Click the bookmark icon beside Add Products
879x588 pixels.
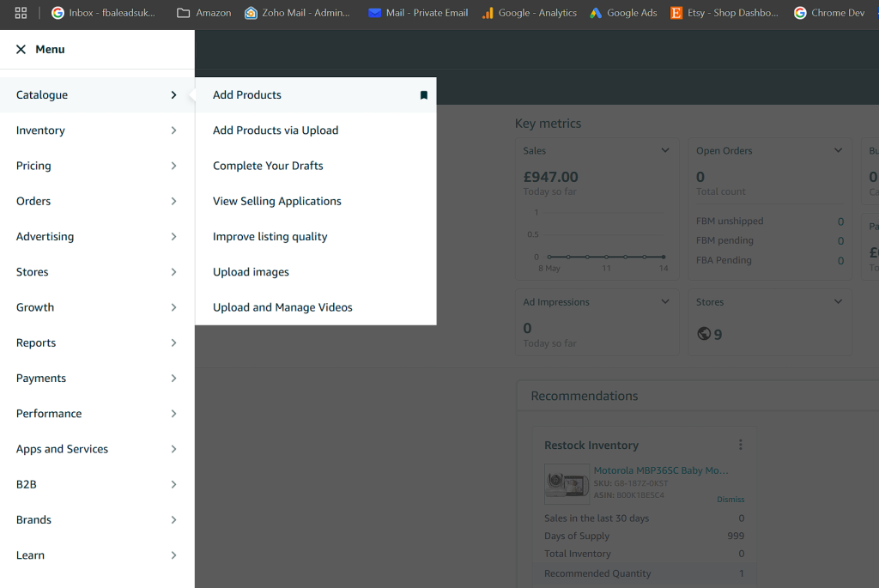click(424, 95)
